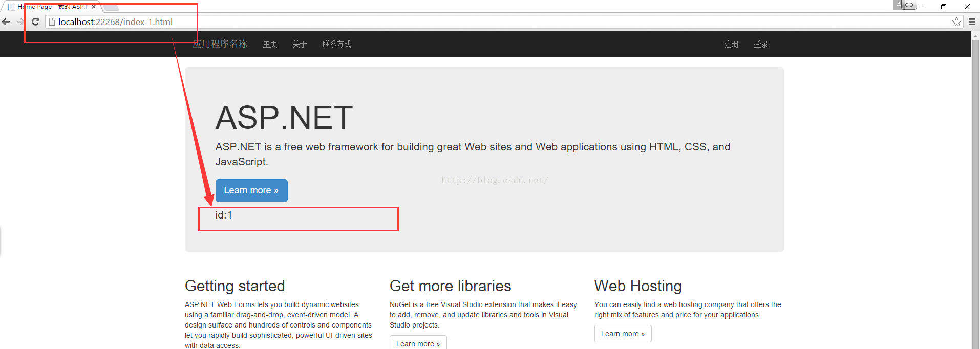Bookmark the page with the star icon
The image size is (980, 349).
[956, 21]
